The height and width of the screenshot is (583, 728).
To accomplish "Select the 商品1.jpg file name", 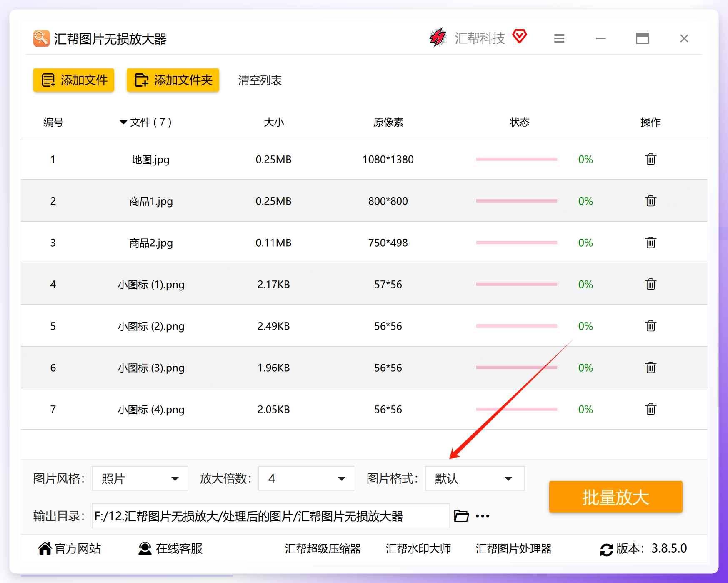I will click(151, 201).
